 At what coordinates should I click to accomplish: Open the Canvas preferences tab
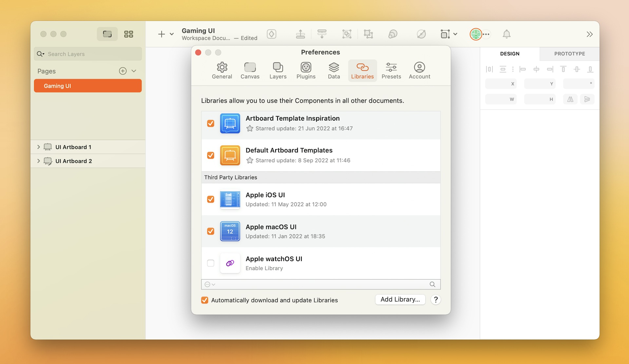(x=250, y=70)
